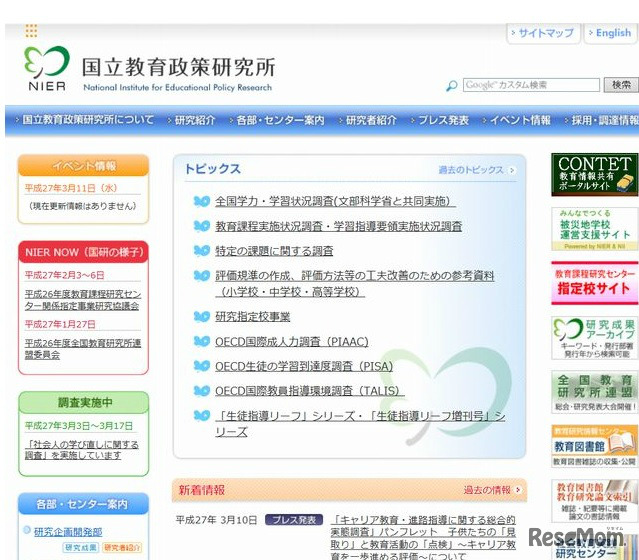Open 全国学力・学習状況調査 topic link
The height and width of the screenshot is (560, 639).
335,201
